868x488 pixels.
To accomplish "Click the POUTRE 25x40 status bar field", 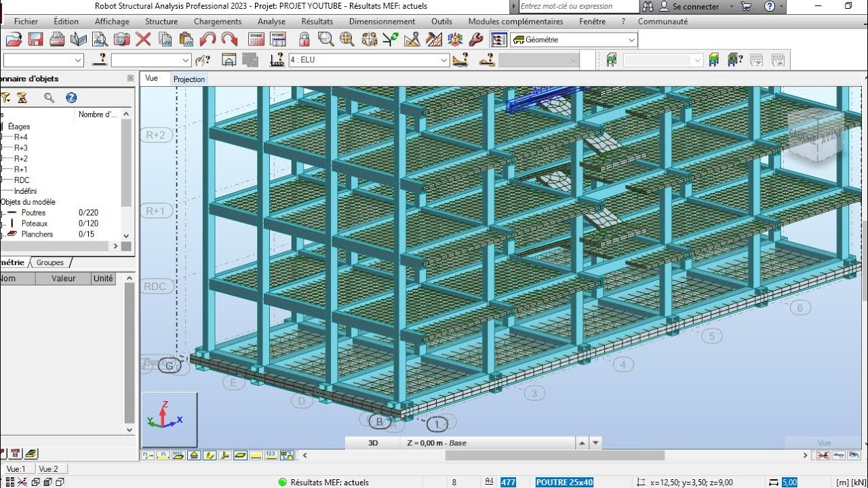I will [564, 482].
